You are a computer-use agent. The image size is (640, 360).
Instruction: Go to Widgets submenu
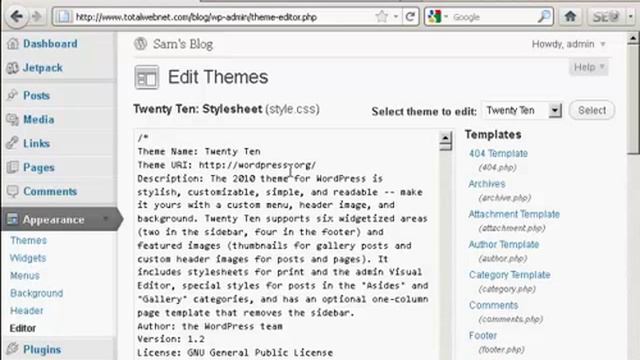coord(28,258)
